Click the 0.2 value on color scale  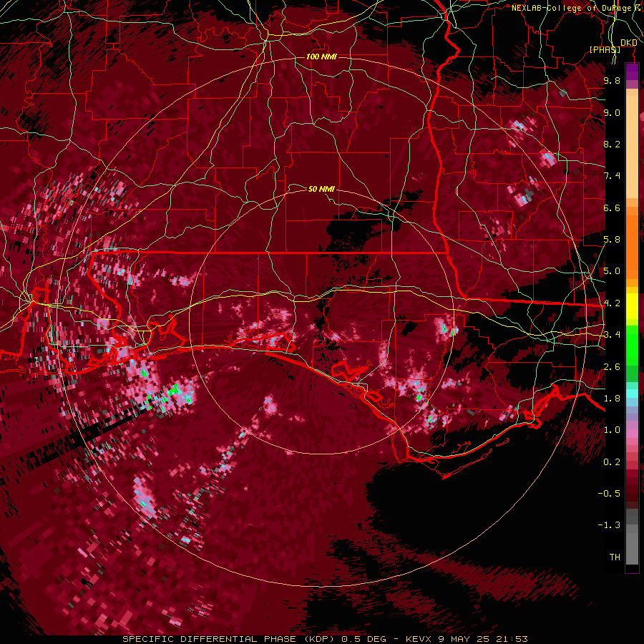tap(612, 462)
